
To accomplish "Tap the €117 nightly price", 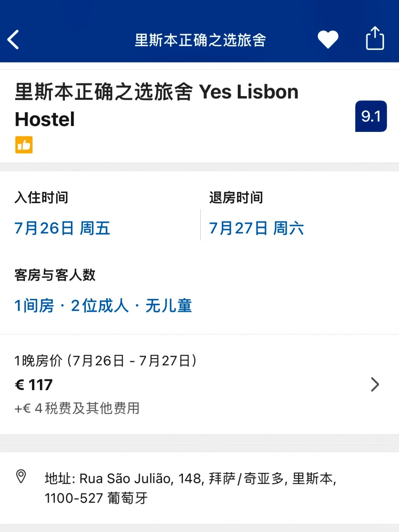I will point(34,385).
